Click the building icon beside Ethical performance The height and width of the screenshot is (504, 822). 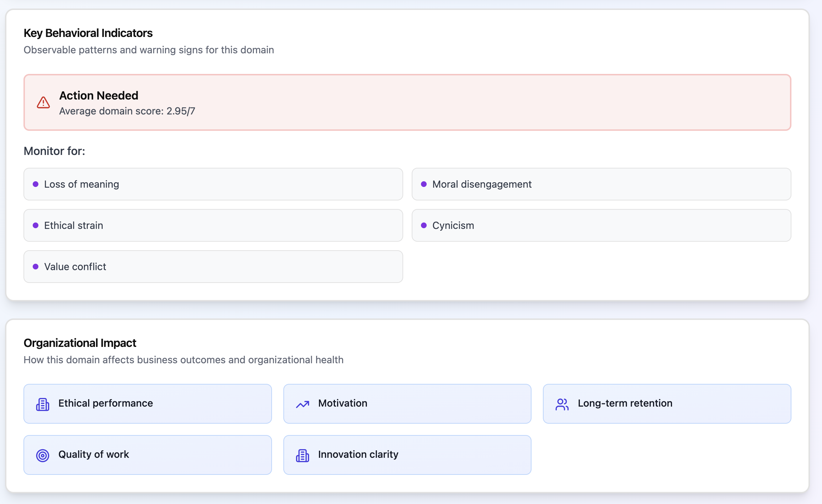click(x=43, y=404)
